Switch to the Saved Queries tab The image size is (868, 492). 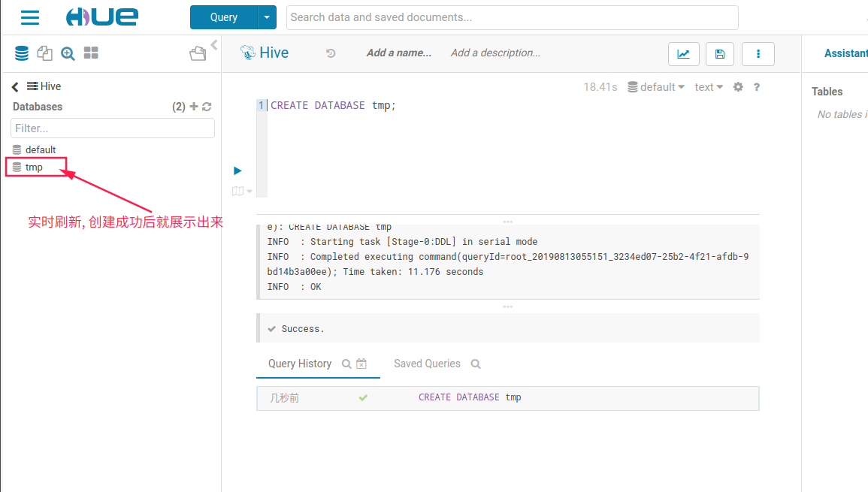[427, 364]
